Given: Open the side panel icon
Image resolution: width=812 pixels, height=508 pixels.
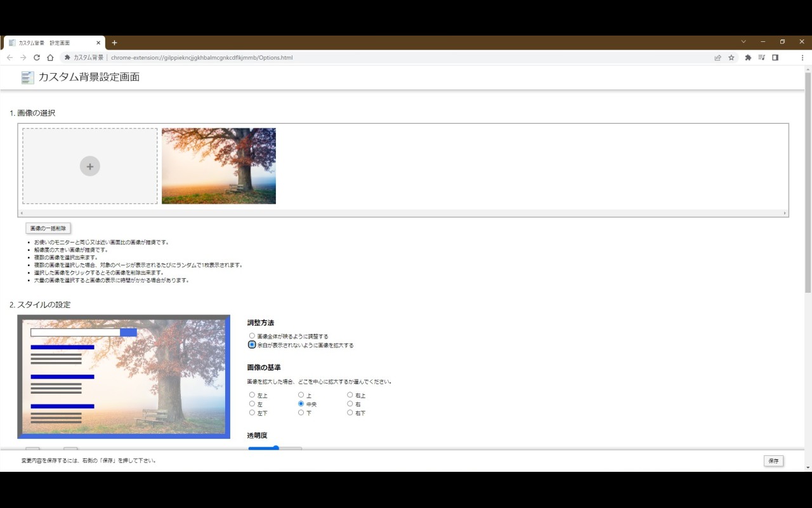Looking at the screenshot, I should (x=775, y=57).
